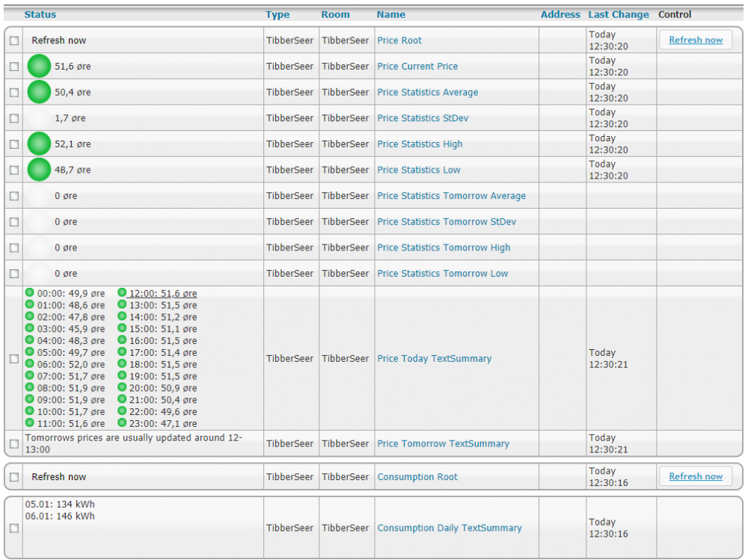Click the green icon beside 48,7 øre
748x560 pixels.
tap(39, 170)
